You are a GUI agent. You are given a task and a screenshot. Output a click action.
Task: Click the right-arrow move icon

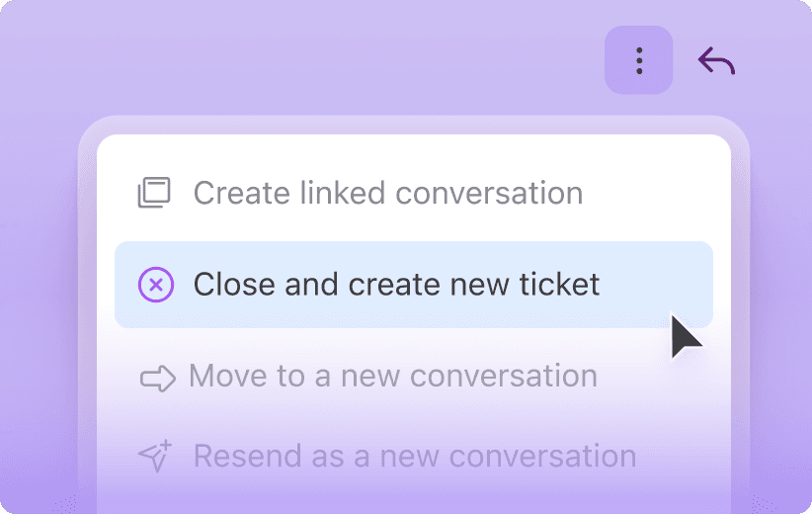[x=157, y=378]
